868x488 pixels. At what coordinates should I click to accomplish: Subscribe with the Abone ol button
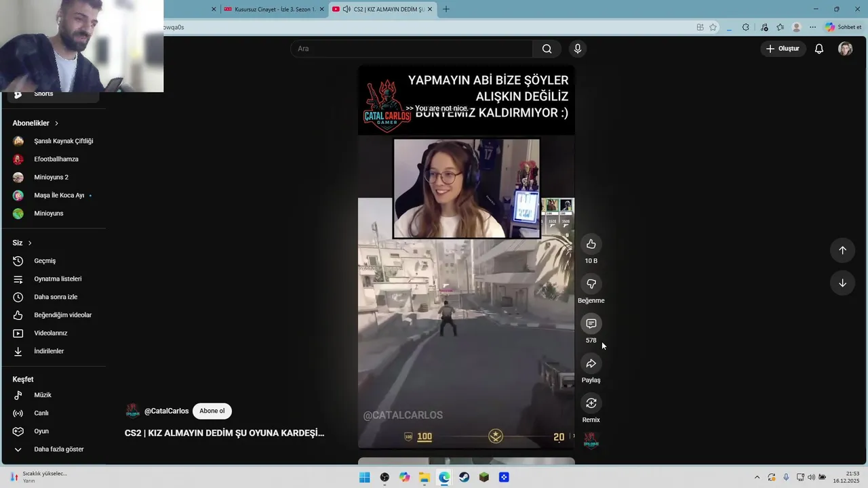(x=212, y=411)
